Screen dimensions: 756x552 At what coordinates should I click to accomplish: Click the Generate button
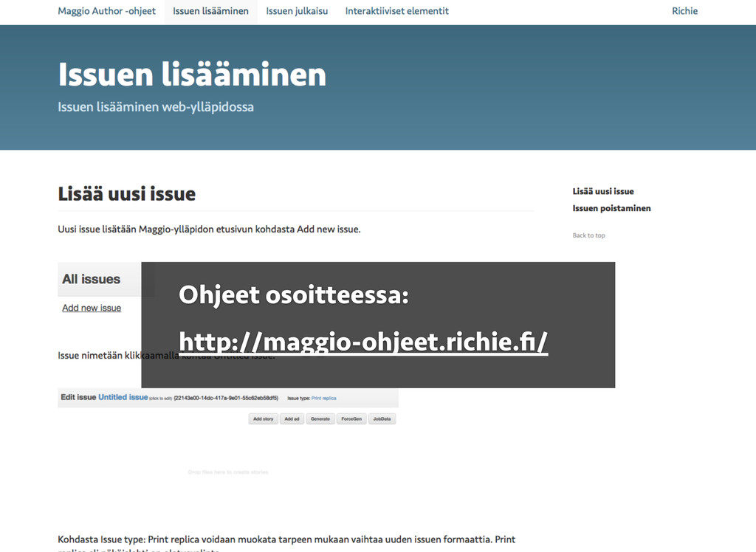[320, 419]
